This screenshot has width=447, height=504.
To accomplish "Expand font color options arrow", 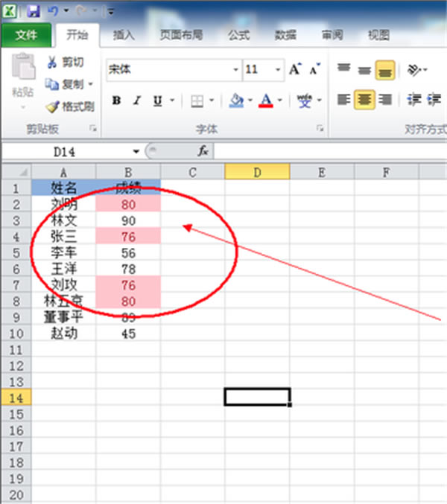I will (x=280, y=101).
